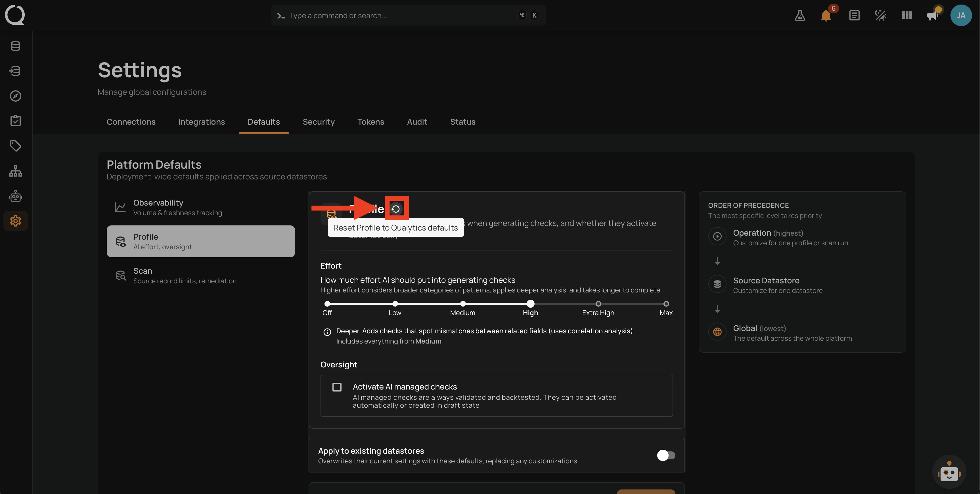Open the document notes icon in header
Viewport: 980px width, 494px height.
tap(854, 15)
